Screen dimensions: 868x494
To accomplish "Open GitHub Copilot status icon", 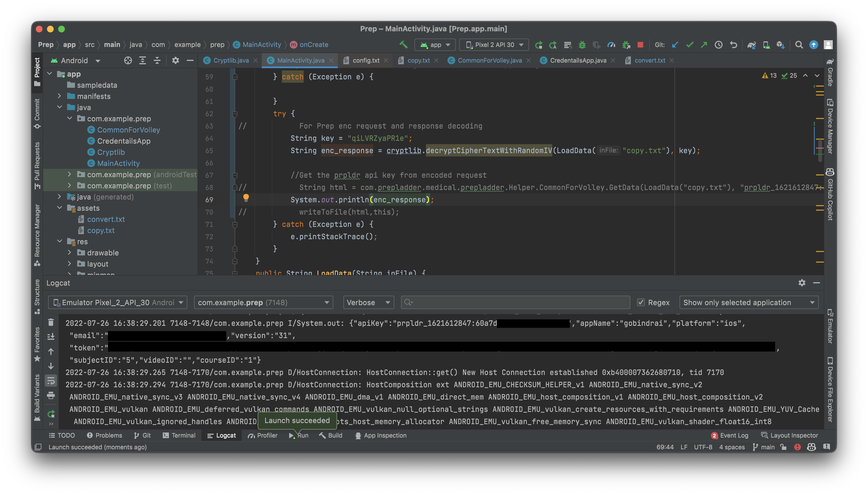I will point(811,447).
